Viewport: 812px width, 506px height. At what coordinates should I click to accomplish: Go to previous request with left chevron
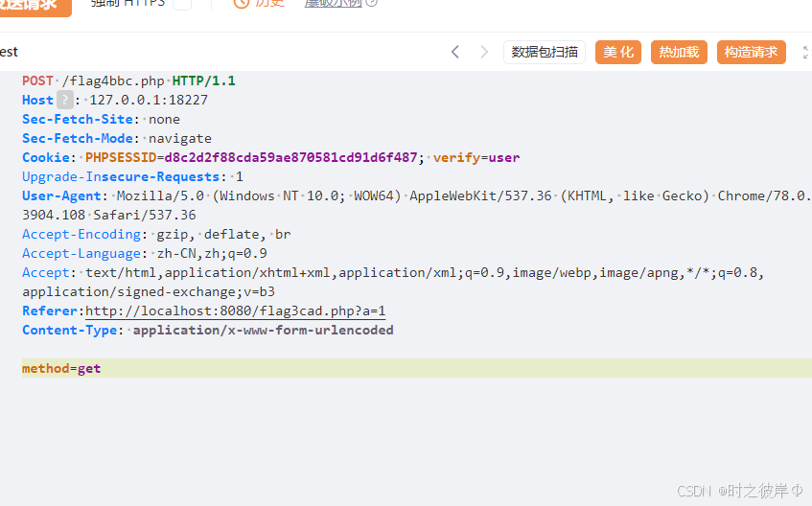[x=455, y=52]
